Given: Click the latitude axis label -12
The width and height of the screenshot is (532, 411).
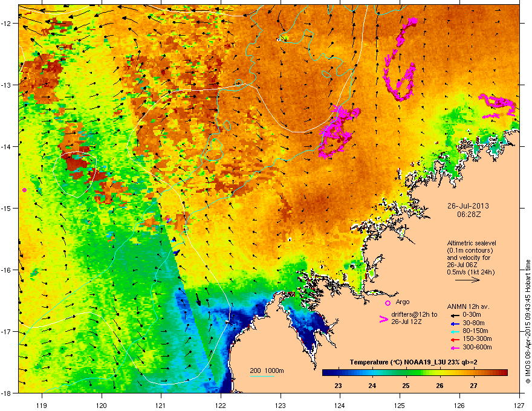Looking at the screenshot, I should coord(7,23).
